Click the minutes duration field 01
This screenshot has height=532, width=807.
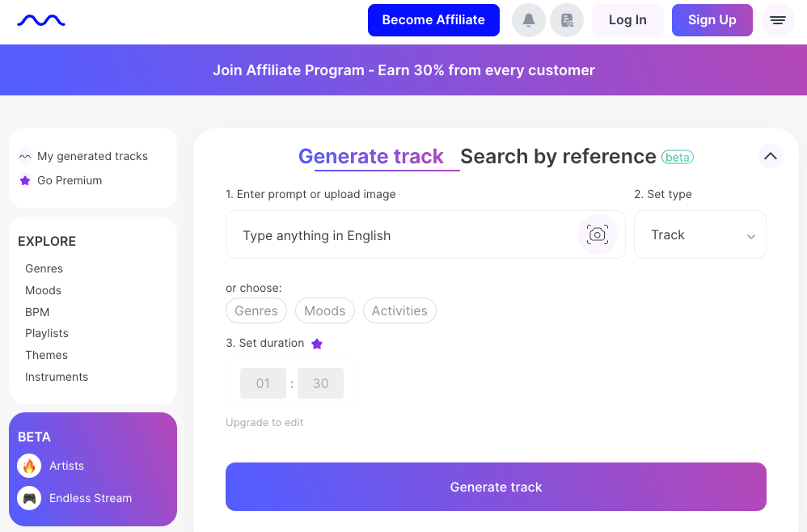coord(263,383)
